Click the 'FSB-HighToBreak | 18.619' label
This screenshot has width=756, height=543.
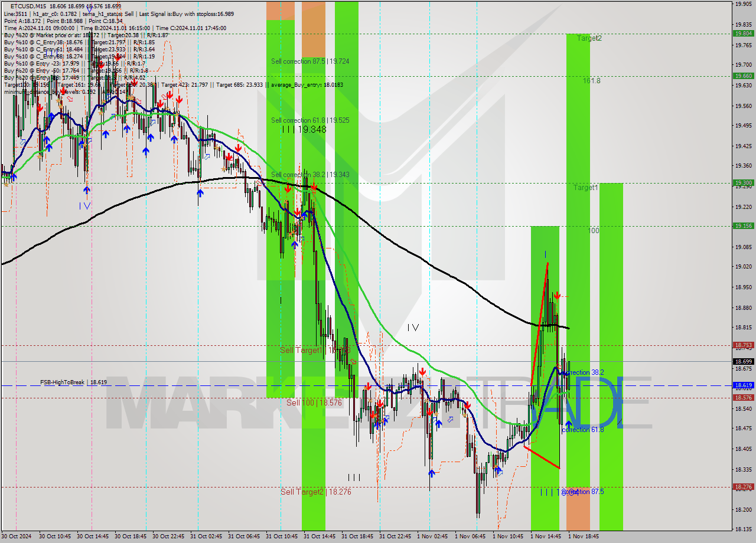pos(73,382)
